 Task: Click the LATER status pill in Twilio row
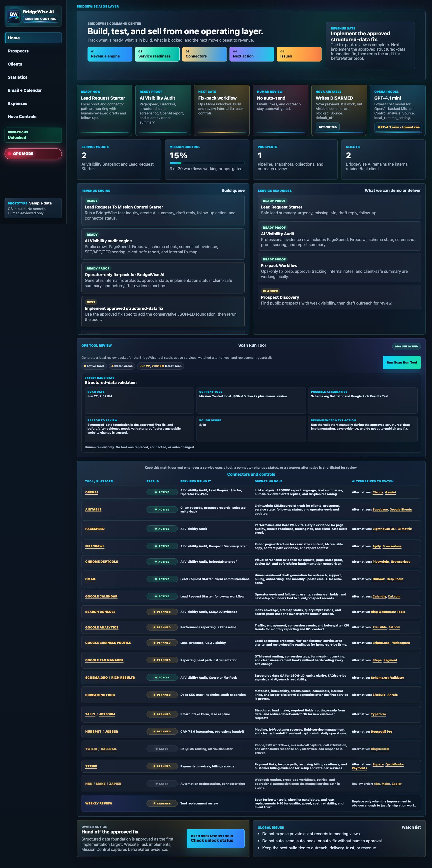click(162, 749)
